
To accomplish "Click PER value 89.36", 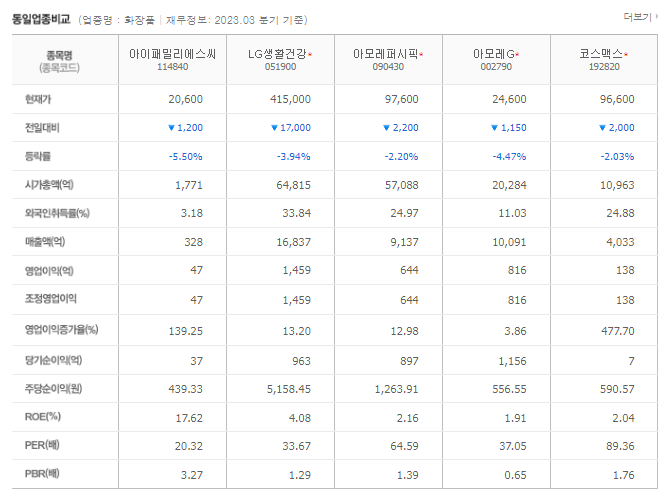I will point(620,446).
